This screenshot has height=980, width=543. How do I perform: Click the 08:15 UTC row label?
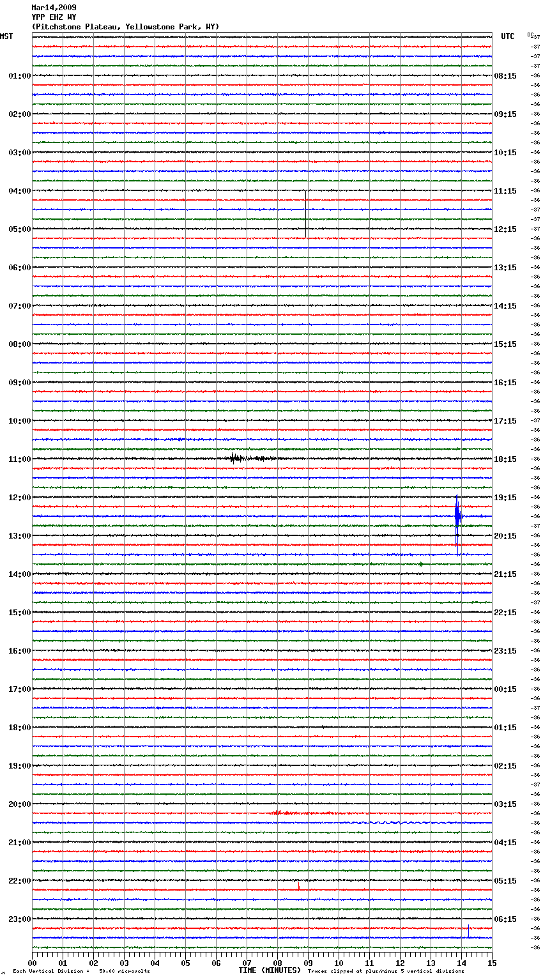click(x=505, y=76)
